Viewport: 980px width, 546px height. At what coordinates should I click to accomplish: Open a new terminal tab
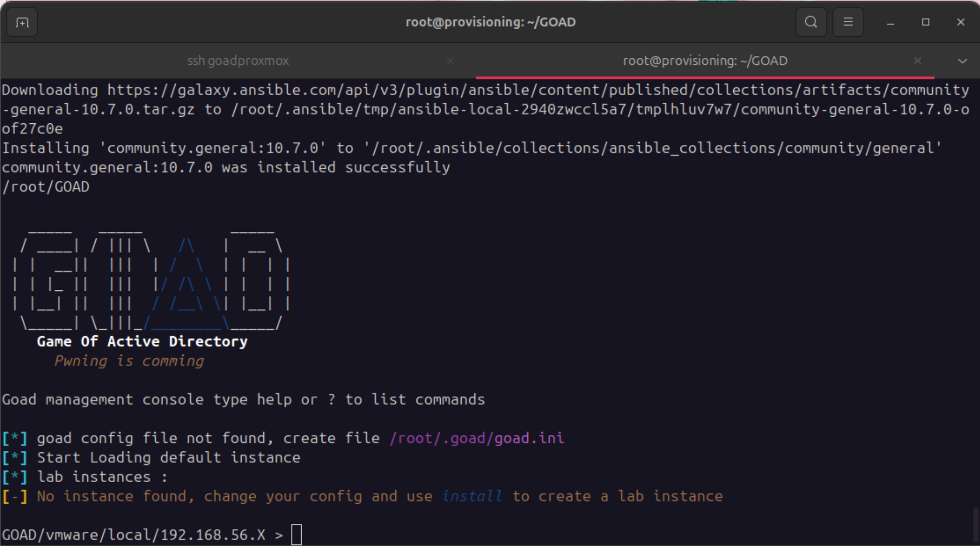pos(22,23)
